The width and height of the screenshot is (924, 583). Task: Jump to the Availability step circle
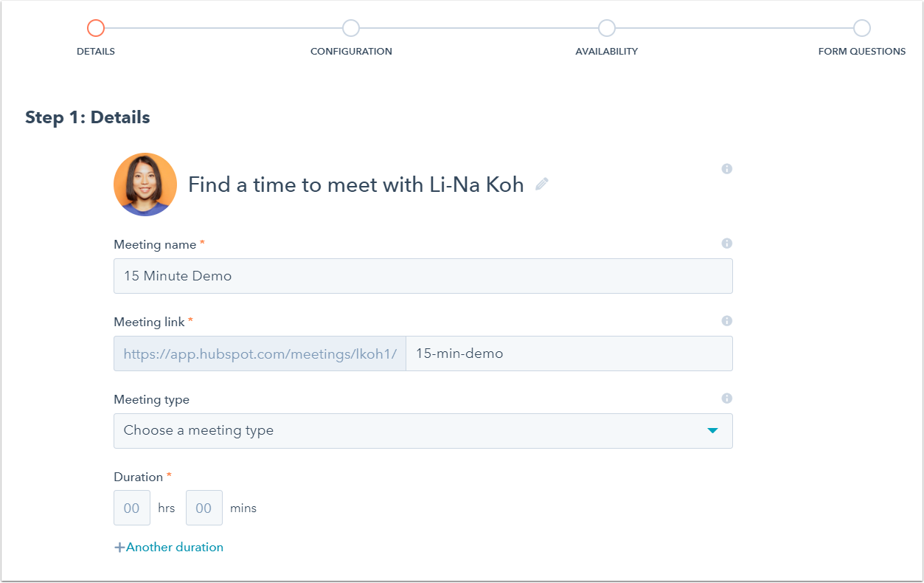click(606, 28)
